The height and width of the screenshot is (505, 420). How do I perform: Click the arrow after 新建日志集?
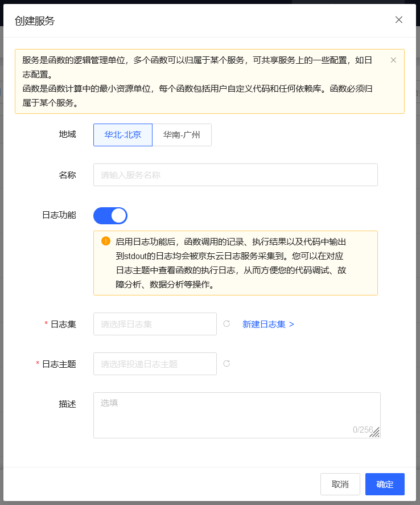(291, 325)
